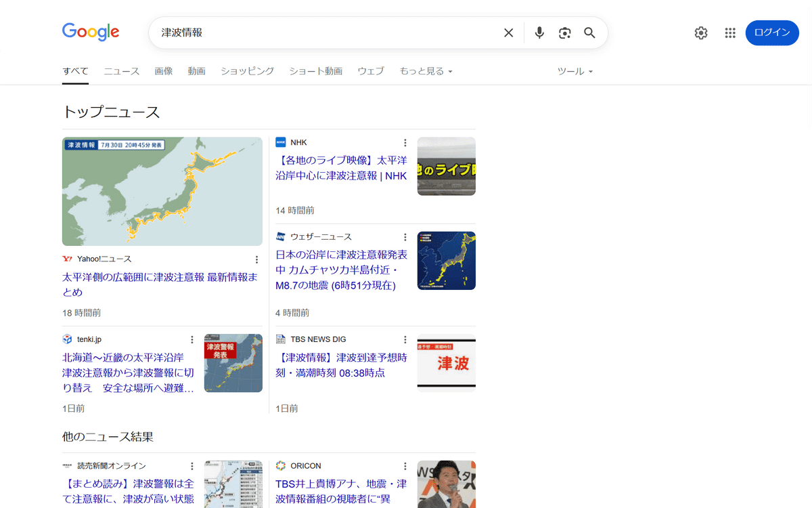
Task: Open more options for tenki.jp result
Action: point(191,340)
